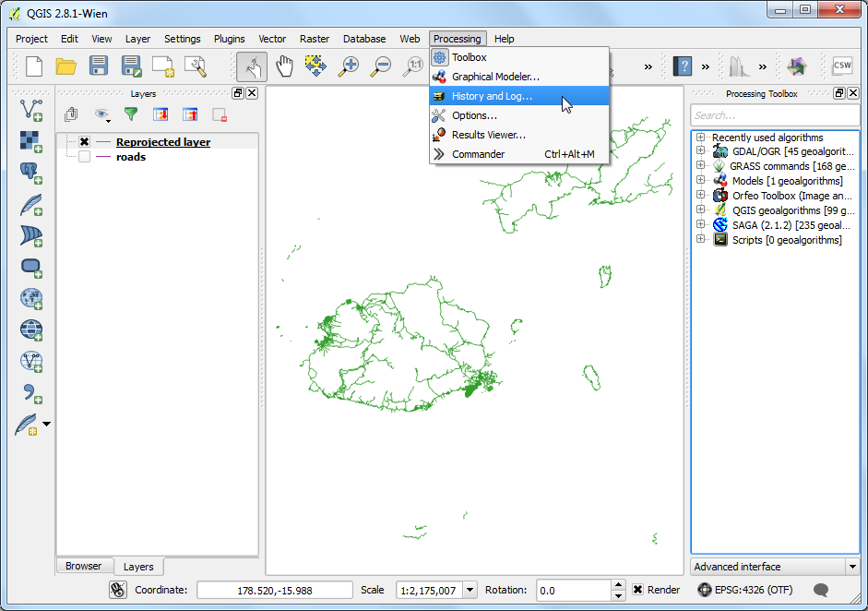Click the Processing Toolbox search field

[x=773, y=115]
